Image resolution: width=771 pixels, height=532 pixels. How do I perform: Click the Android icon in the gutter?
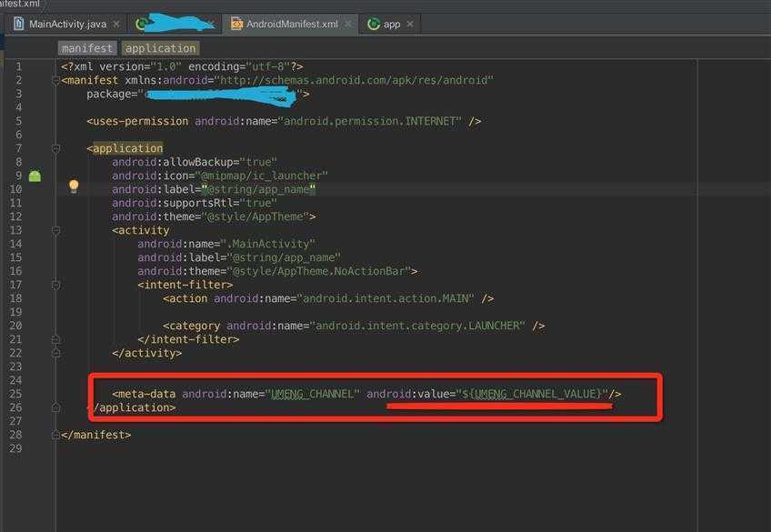point(35,176)
